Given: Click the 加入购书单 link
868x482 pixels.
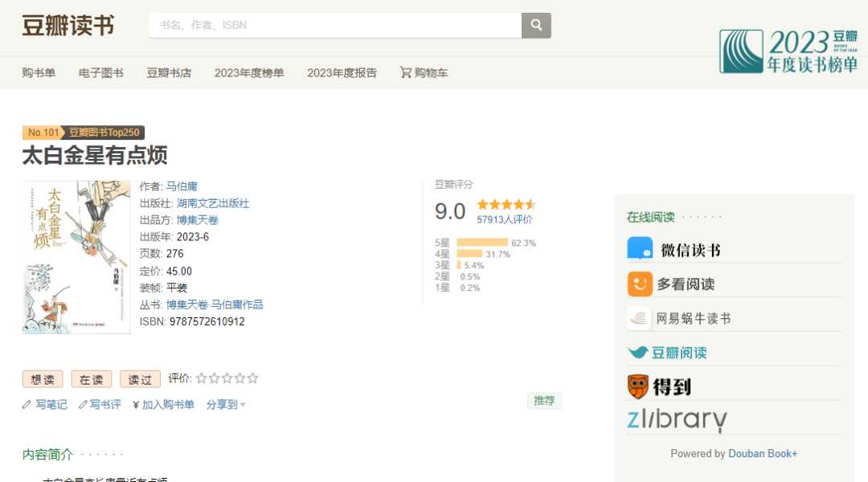Looking at the screenshot, I should click(x=168, y=405).
